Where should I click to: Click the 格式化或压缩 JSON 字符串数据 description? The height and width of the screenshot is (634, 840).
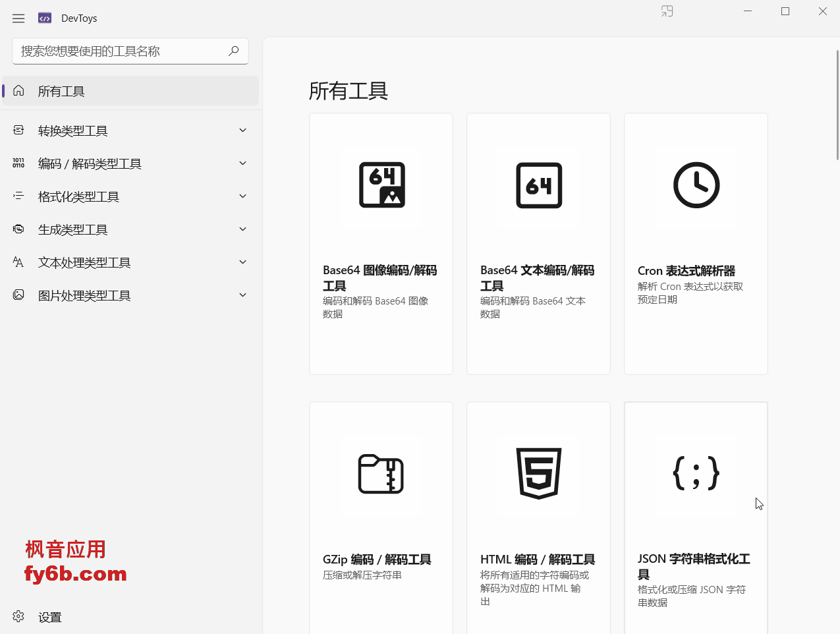pos(692,596)
